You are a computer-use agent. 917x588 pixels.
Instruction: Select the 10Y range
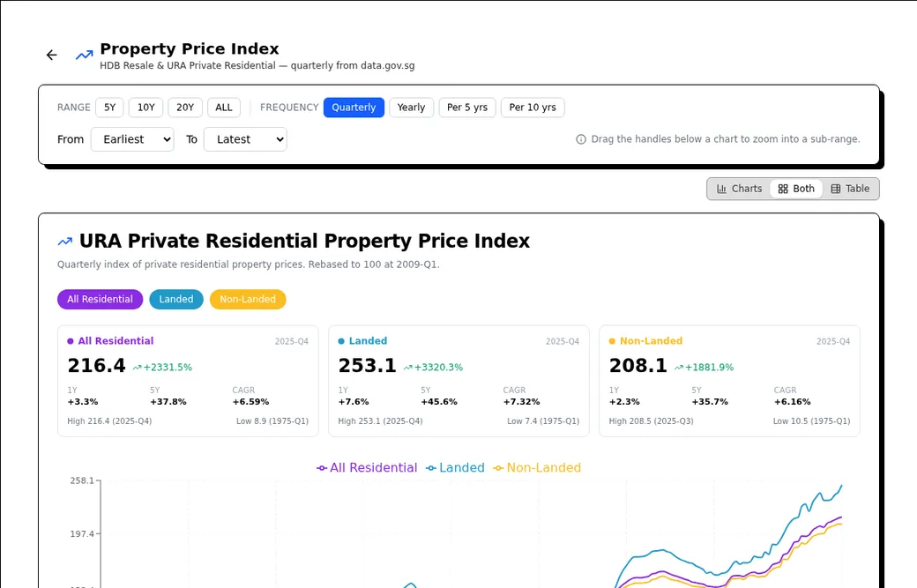tap(146, 108)
